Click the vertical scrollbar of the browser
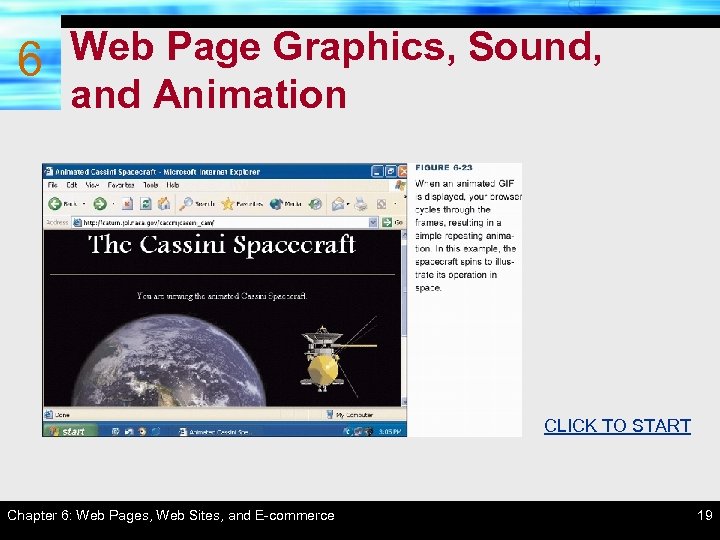This screenshot has width=720, height=540. click(404, 318)
